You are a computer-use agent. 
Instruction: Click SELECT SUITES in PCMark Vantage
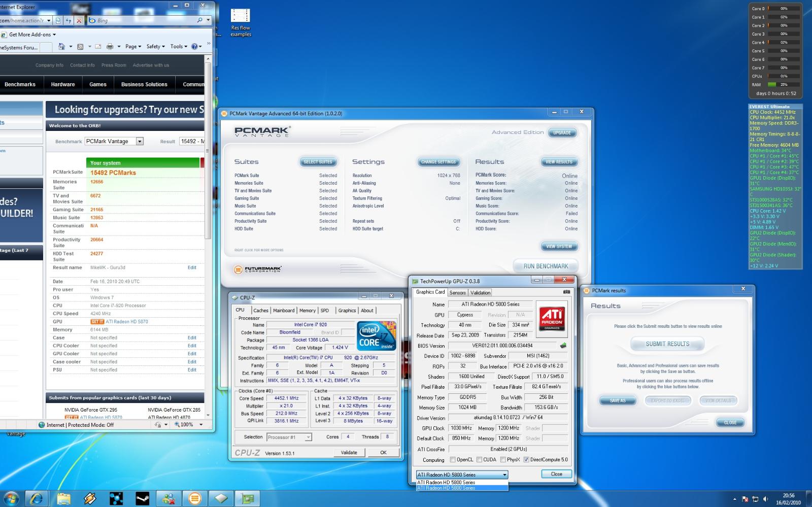(318, 162)
